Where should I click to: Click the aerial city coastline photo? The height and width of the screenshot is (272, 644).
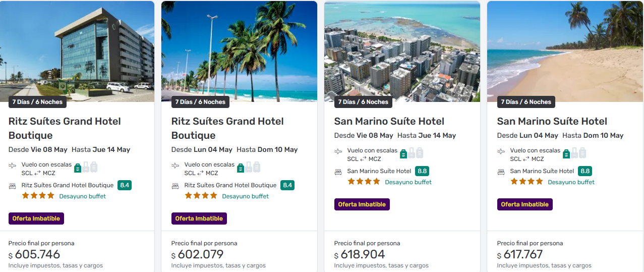[402, 50]
